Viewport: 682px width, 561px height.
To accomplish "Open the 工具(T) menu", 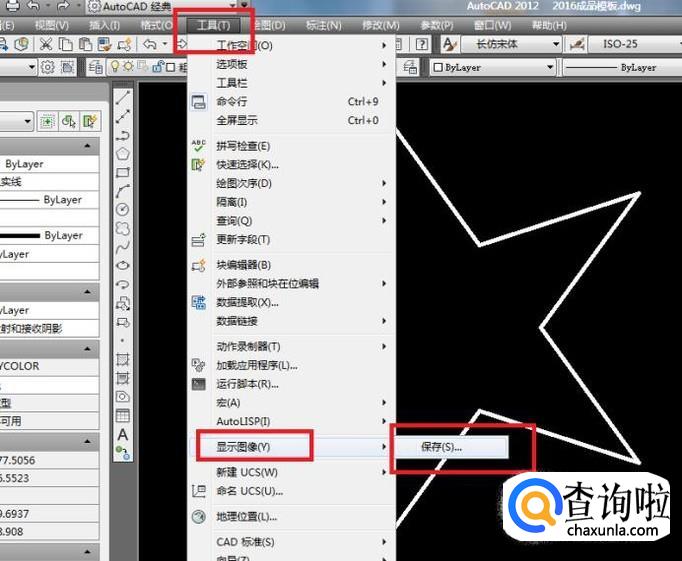I will point(214,25).
